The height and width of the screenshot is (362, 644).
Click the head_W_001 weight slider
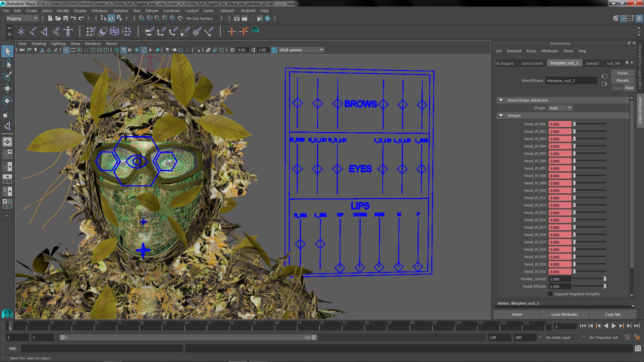point(589,124)
